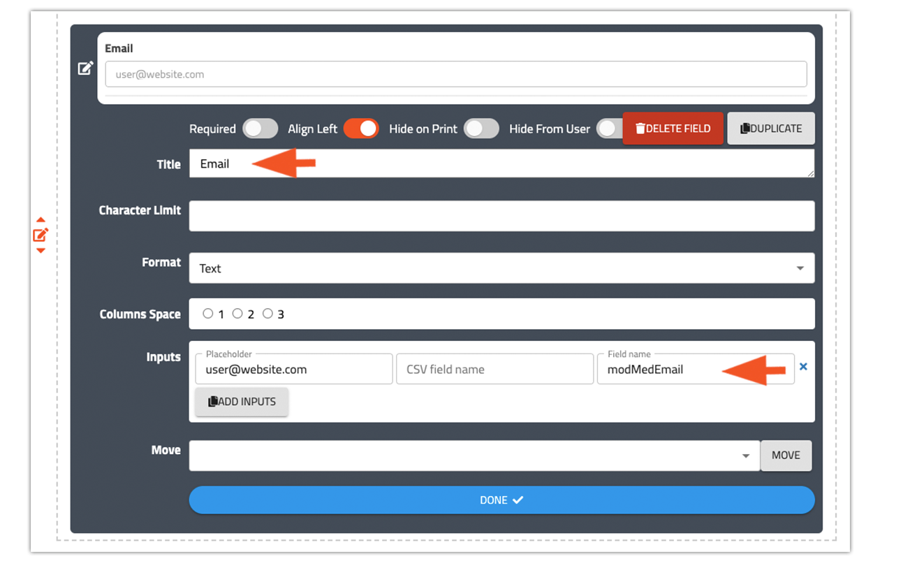Open the Move destination dropdown
The width and height of the screenshot is (924, 568).
[x=474, y=456]
